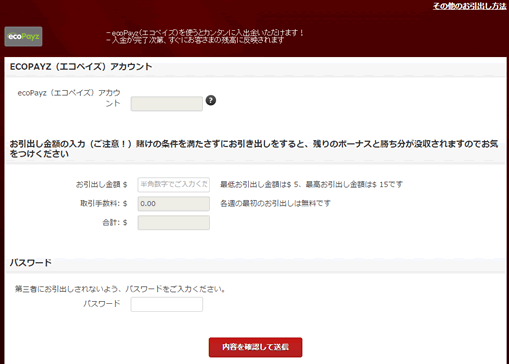Click the パスワード section heading
The width and height of the screenshot is (509, 364).
click(x=31, y=263)
